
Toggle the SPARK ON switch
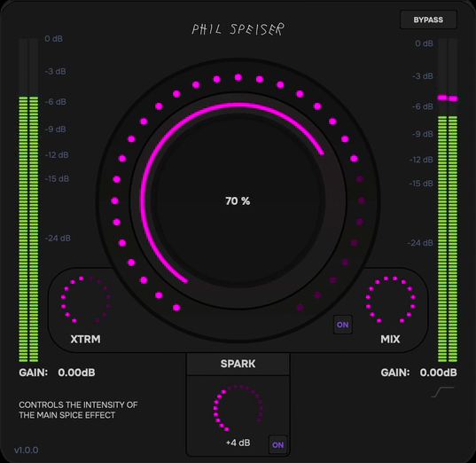click(277, 445)
